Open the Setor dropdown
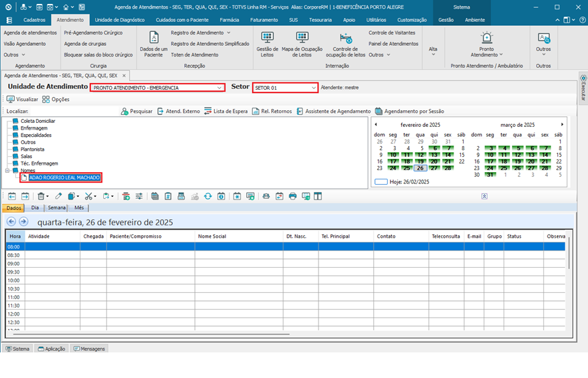The height and width of the screenshot is (378, 588). [313, 88]
